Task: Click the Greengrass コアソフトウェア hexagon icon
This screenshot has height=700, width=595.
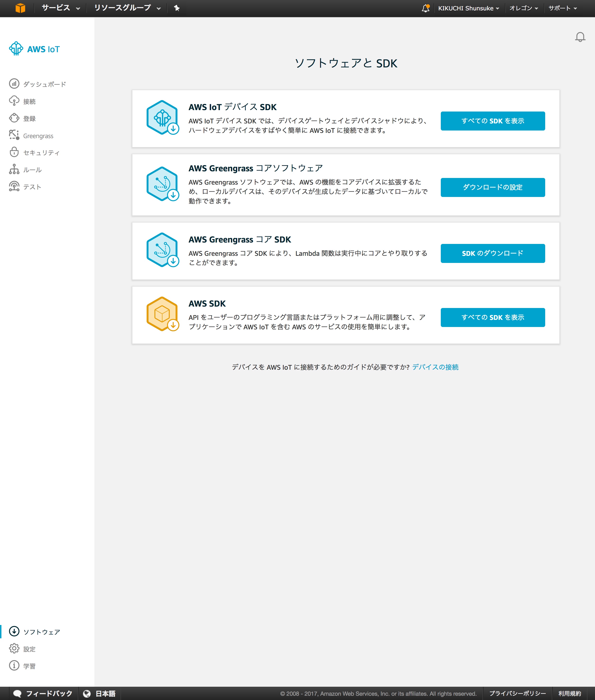Action: [163, 184]
